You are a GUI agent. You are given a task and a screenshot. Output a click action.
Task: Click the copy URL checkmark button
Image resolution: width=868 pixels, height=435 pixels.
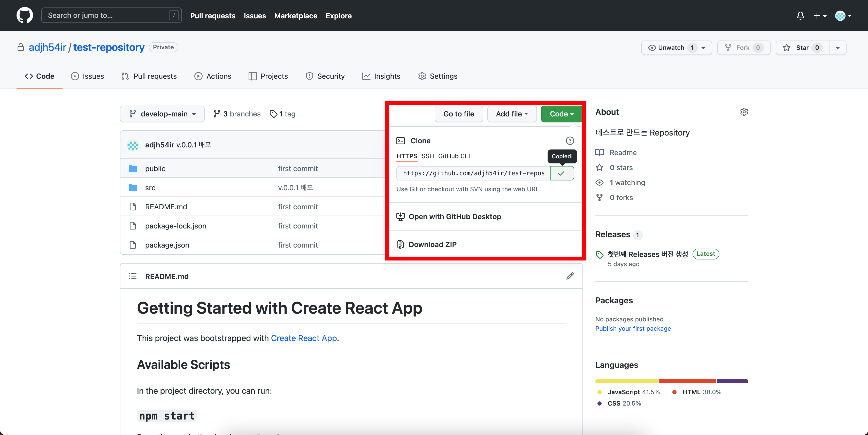pos(562,173)
